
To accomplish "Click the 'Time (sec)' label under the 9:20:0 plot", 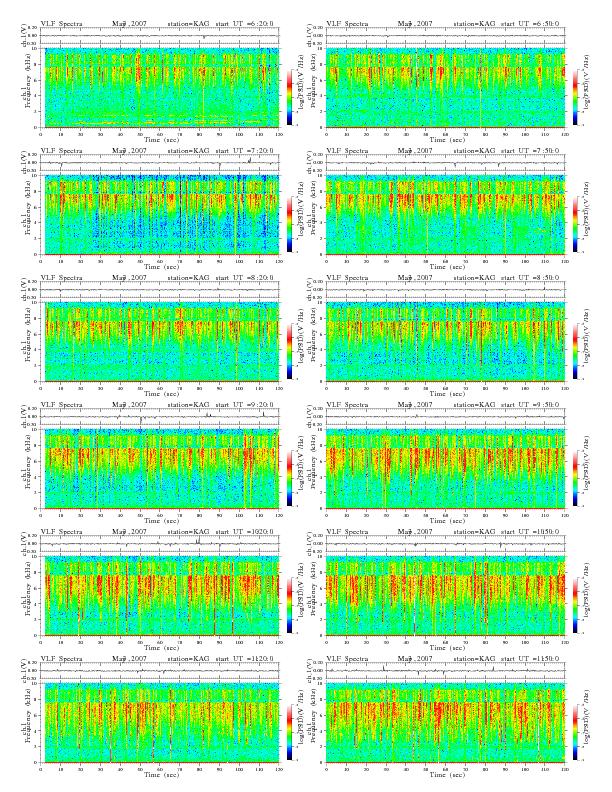I will tap(161, 520).
